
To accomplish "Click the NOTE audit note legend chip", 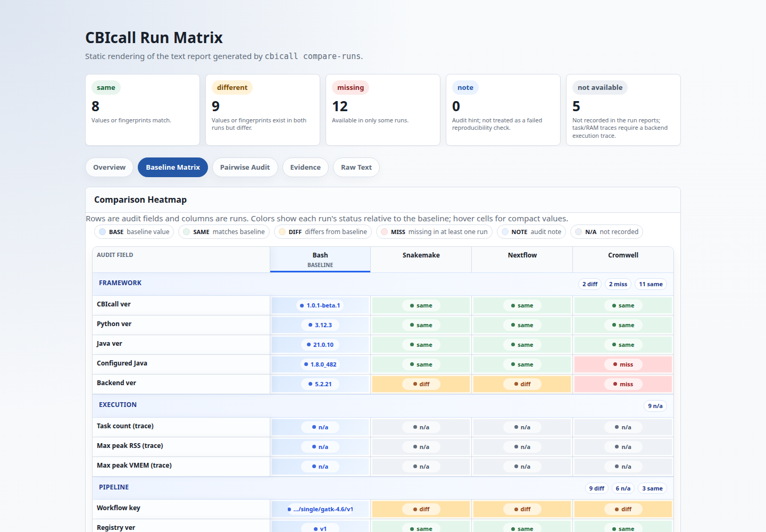I will [x=531, y=232].
